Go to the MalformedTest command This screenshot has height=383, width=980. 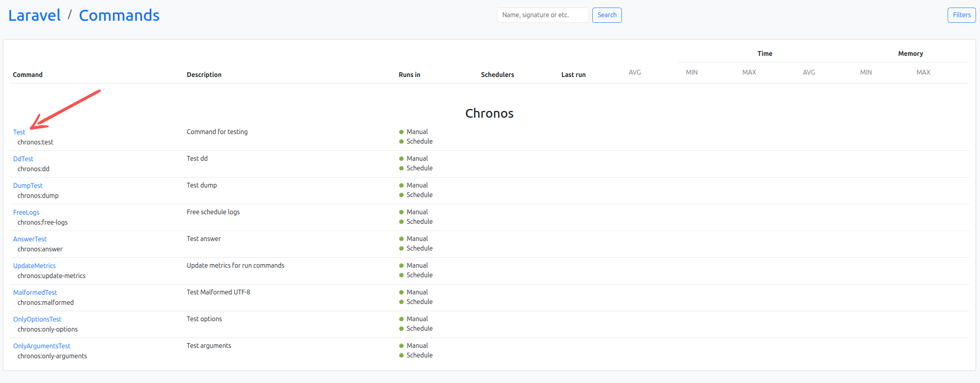[35, 292]
